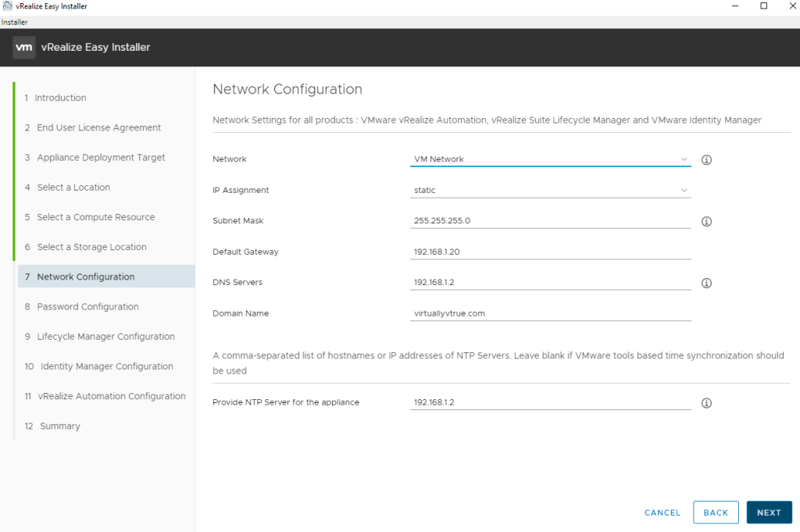Image resolution: width=800 pixels, height=532 pixels.
Task: Open the Select a Storage Location step
Action: (91, 247)
